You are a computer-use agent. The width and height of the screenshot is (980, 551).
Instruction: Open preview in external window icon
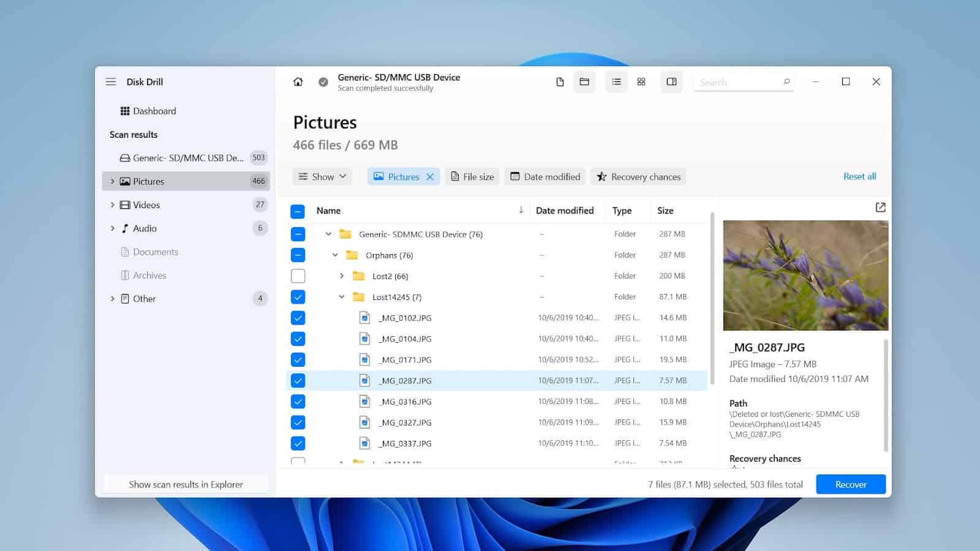pyautogui.click(x=880, y=208)
